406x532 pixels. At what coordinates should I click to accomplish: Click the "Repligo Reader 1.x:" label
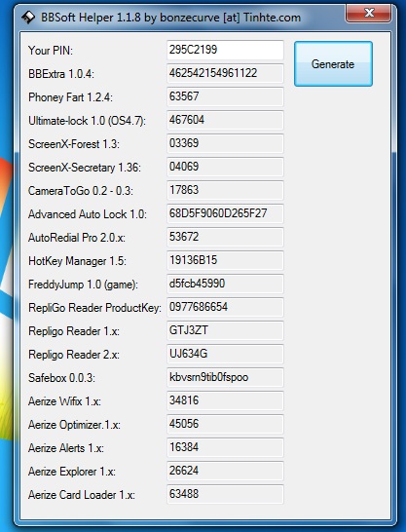74,331
